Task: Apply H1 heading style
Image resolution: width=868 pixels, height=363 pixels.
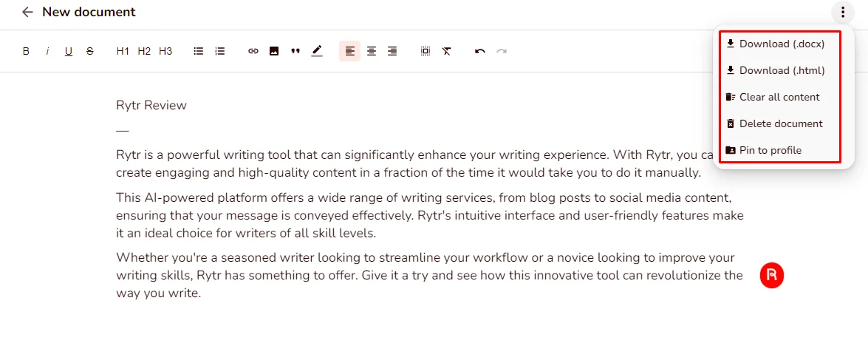Action: [x=123, y=51]
